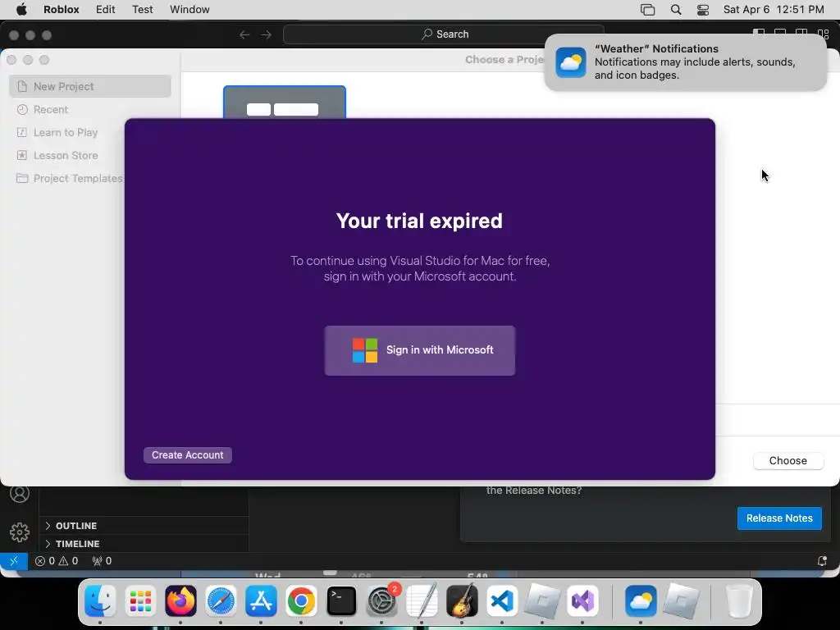Screen dimensions: 840x630
Task: Open Terminal from the Dock
Action: [341, 600]
